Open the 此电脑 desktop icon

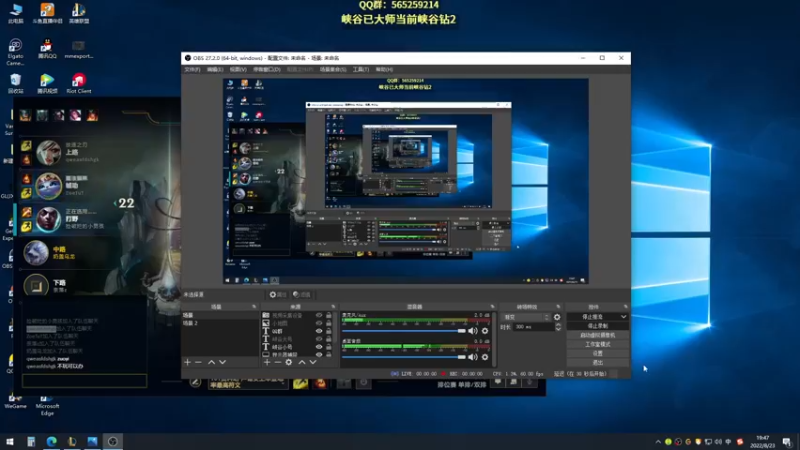15,14
